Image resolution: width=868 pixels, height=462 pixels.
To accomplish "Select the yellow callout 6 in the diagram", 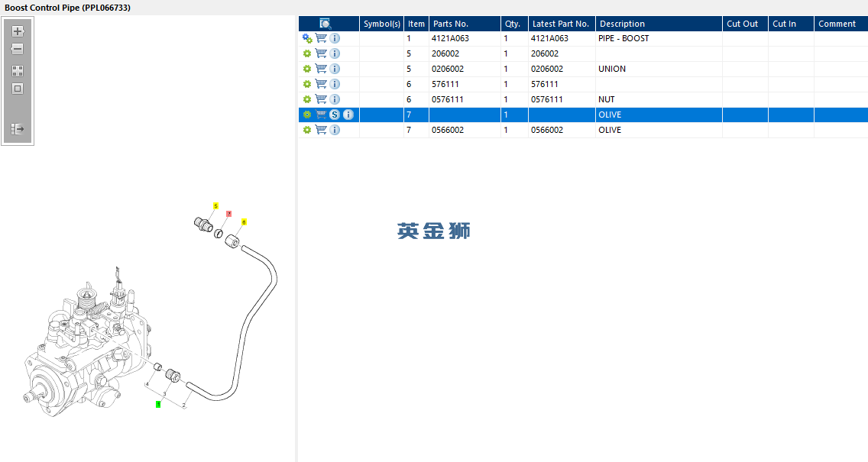I will pos(244,222).
